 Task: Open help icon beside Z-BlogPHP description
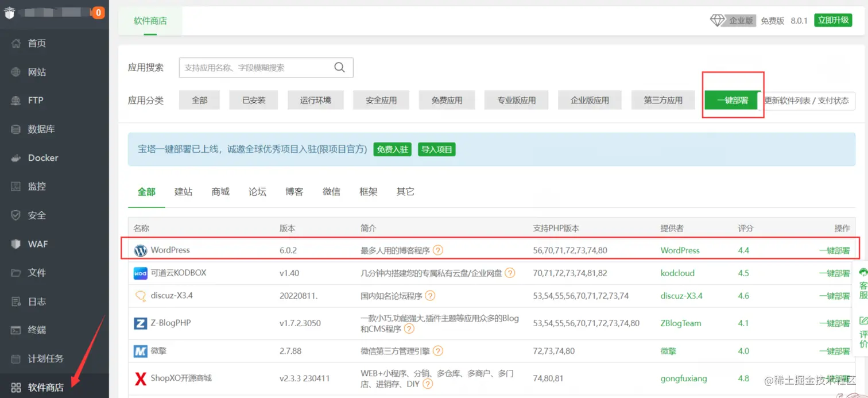pos(409,329)
